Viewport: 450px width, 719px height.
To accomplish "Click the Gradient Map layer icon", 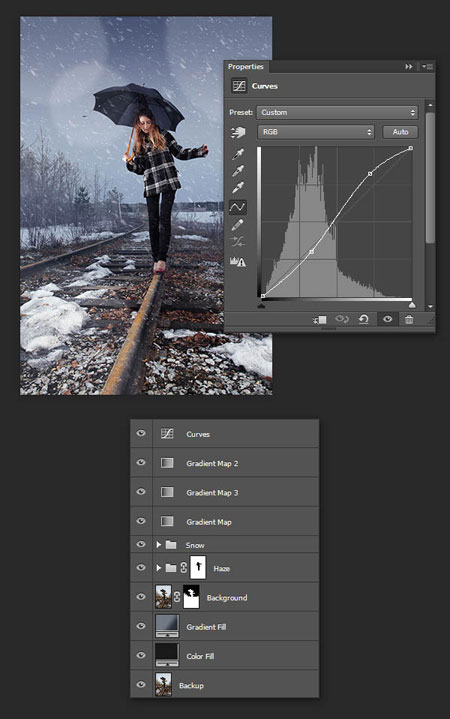I will [x=167, y=521].
